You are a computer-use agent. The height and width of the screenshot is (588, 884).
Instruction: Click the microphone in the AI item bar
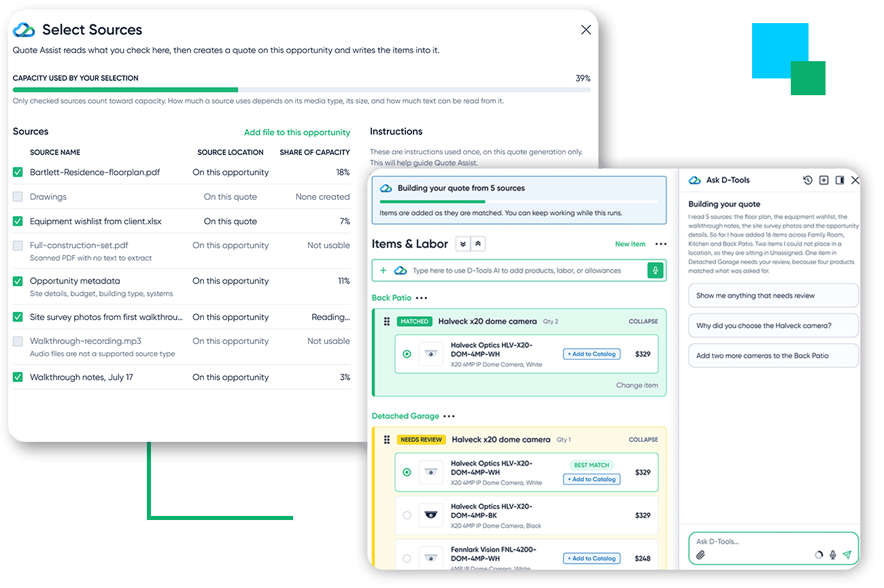point(656,270)
